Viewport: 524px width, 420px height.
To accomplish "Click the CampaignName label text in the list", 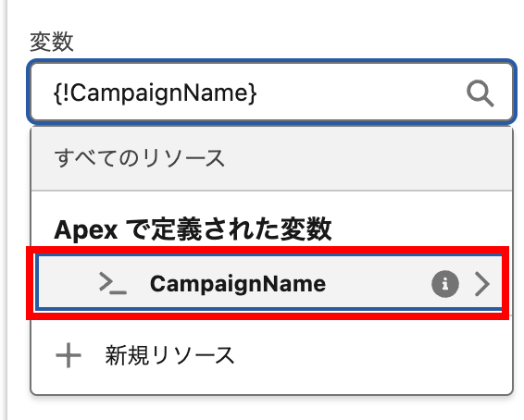I will coord(238,284).
